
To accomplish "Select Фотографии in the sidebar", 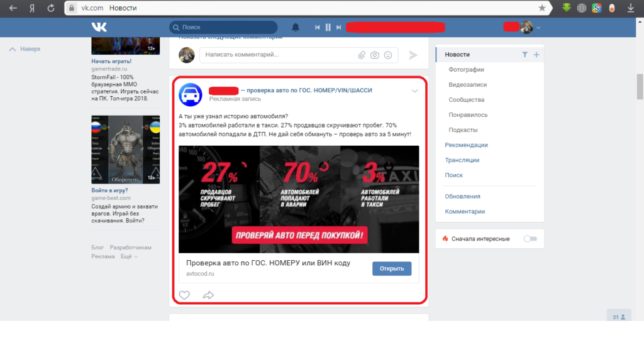I will 466,70.
